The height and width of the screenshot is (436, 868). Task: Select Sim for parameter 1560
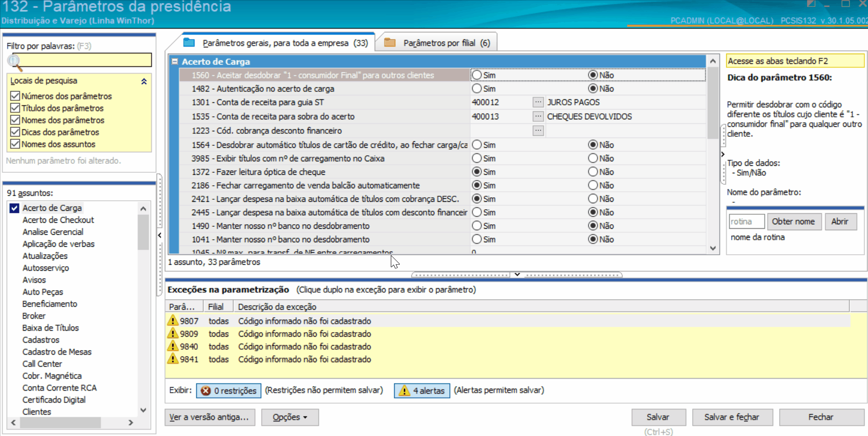click(477, 75)
